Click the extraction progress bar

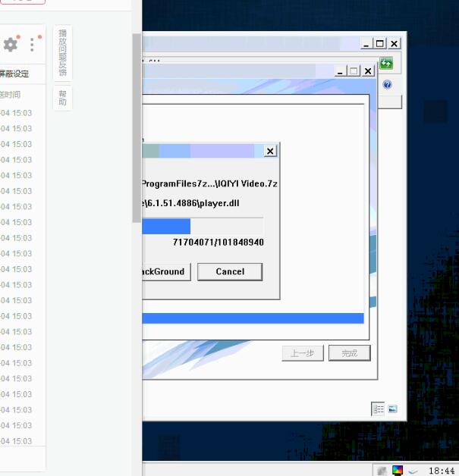(x=203, y=226)
